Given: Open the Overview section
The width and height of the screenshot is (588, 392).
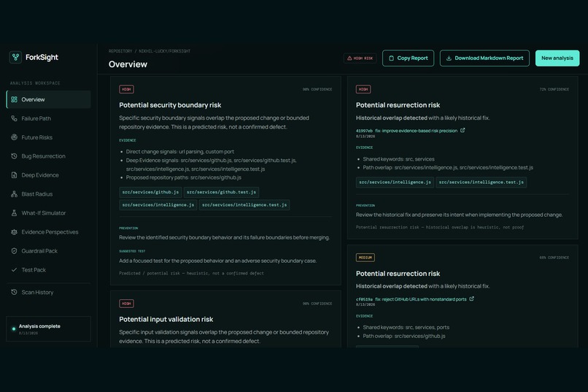Looking at the screenshot, I should point(48,99).
